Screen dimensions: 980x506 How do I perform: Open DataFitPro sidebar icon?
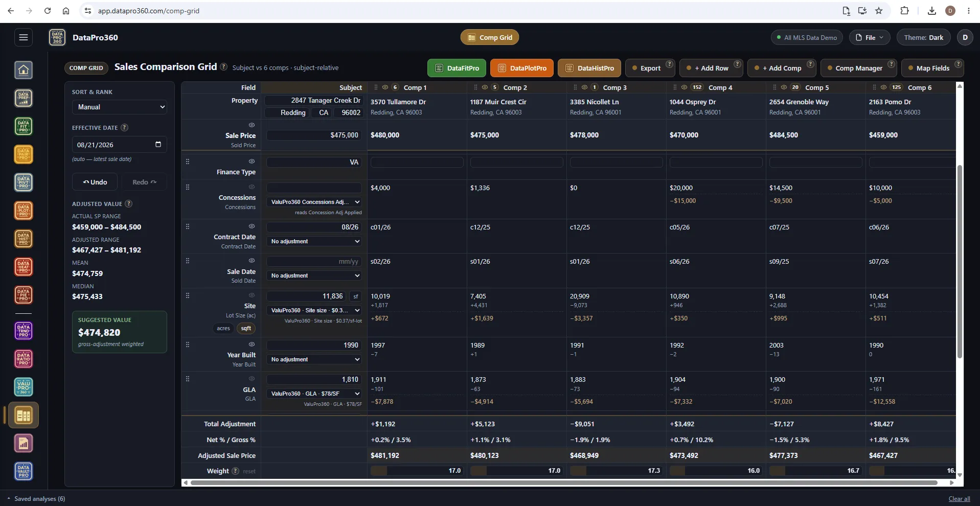tap(24, 126)
